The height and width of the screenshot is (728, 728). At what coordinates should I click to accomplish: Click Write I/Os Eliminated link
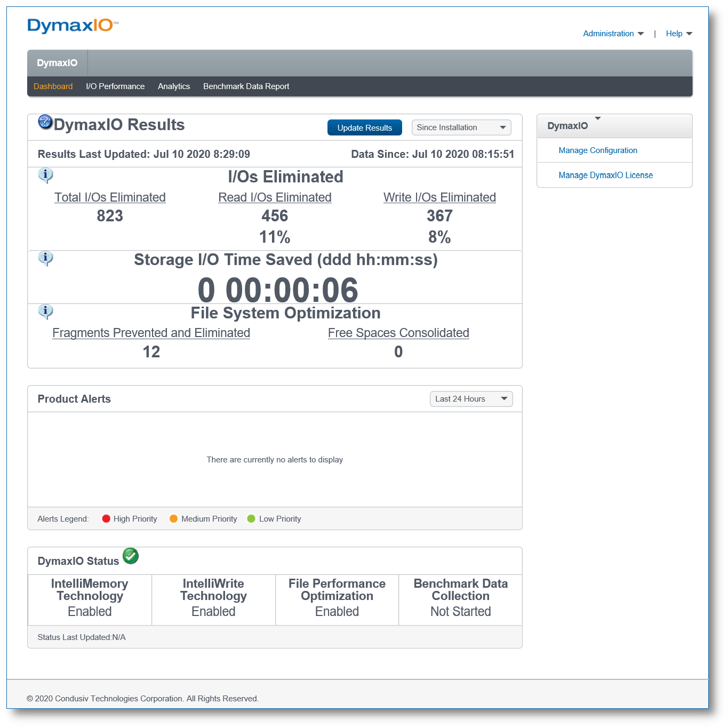pos(439,197)
